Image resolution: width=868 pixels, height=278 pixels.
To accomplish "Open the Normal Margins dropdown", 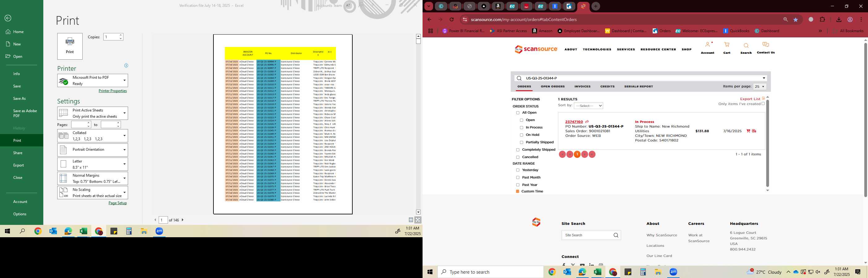I will click(x=93, y=178).
